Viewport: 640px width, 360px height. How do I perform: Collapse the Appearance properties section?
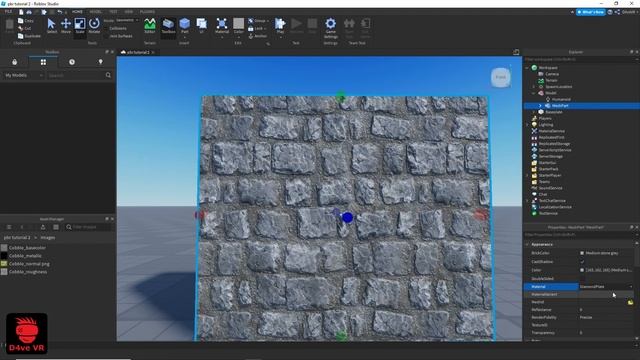(527, 244)
